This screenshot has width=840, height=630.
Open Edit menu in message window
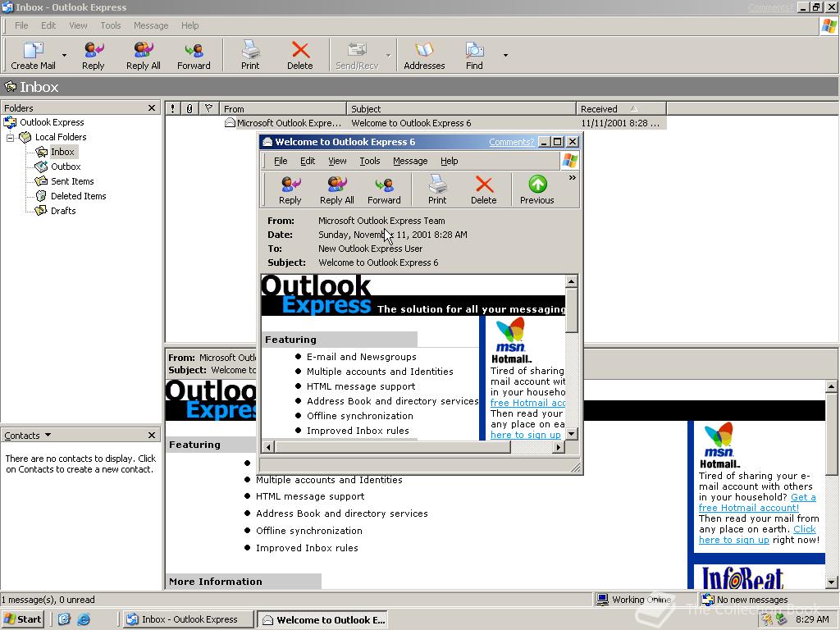[308, 161]
